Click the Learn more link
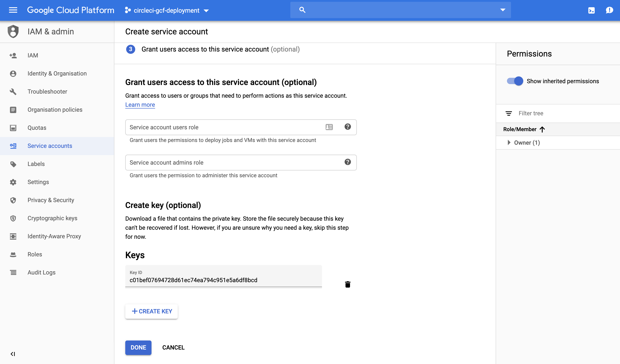The height and width of the screenshot is (364, 620). (x=140, y=105)
